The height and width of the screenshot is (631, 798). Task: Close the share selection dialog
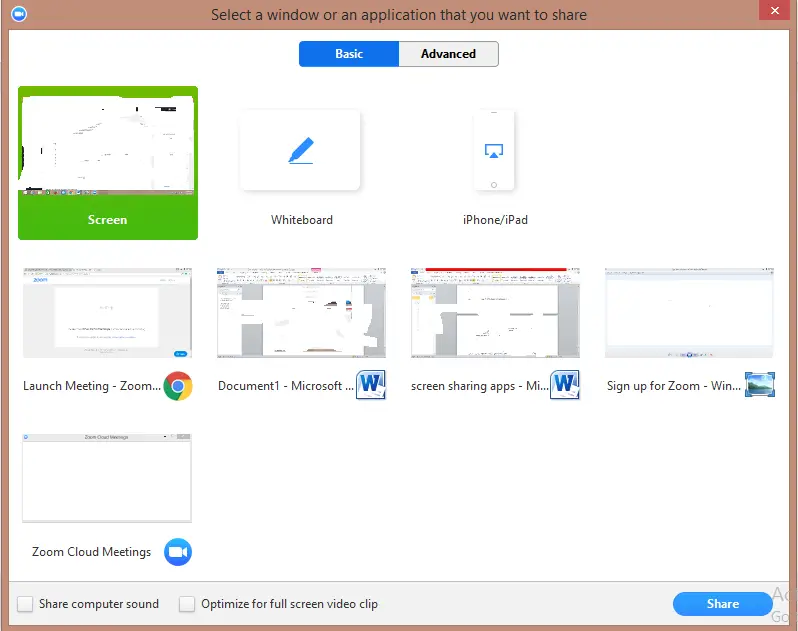pos(775,10)
